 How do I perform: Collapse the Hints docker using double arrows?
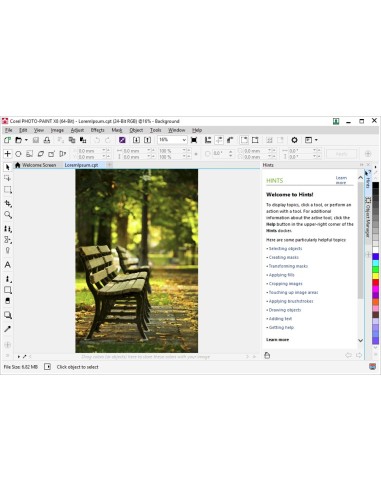point(361,165)
